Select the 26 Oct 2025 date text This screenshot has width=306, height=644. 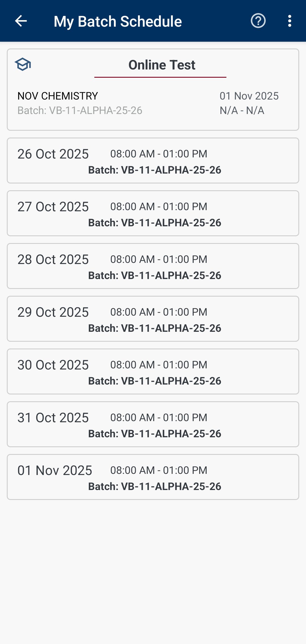(53, 154)
